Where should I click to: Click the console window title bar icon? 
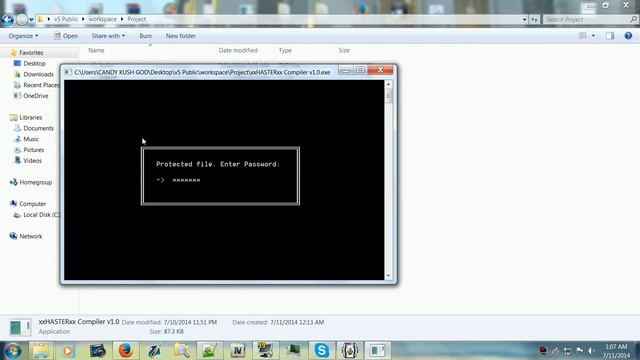click(68, 72)
